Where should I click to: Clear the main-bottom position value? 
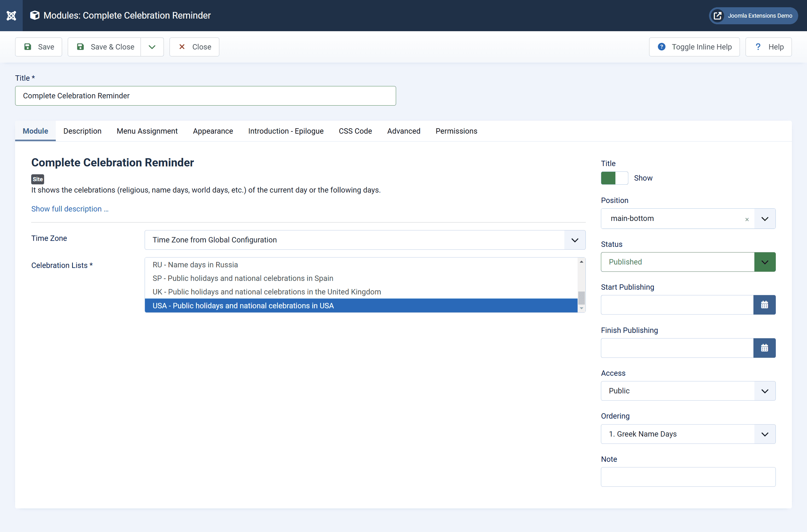point(747,220)
